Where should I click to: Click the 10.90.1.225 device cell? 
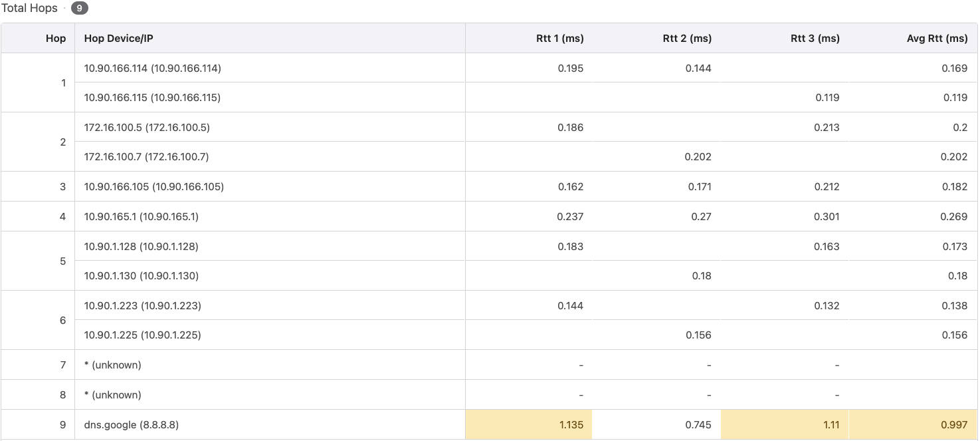tap(142, 335)
